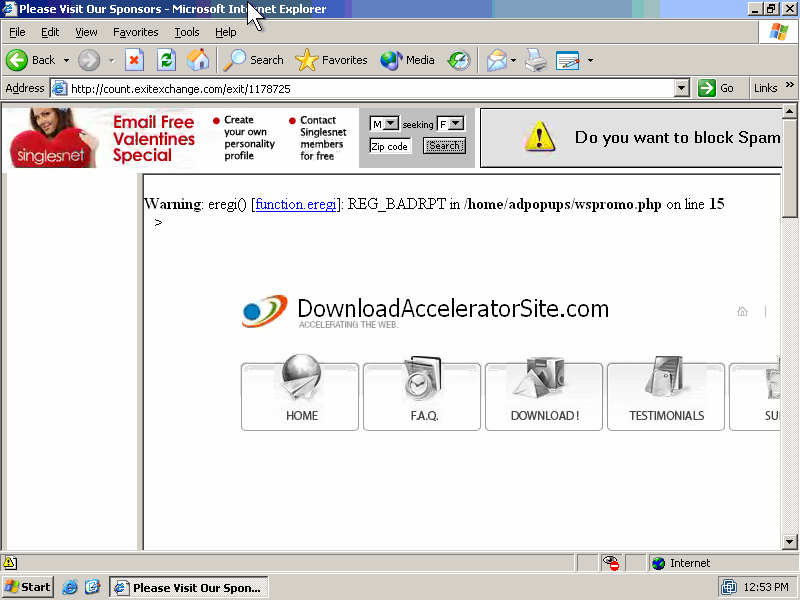The image size is (800, 600).
Task: Click the Edit page toolbar icon
Action: 567,60
